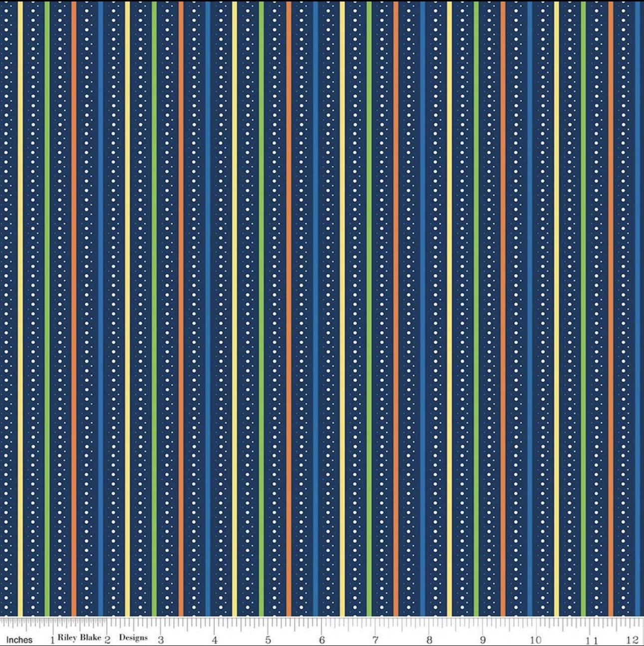Screen dimensions: 644x646
Task: Click the number 9 on the ruler
Action: (483, 640)
